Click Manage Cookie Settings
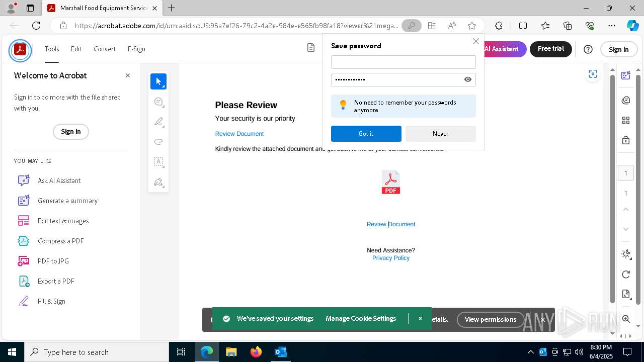The image size is (644, 362). 361,319
